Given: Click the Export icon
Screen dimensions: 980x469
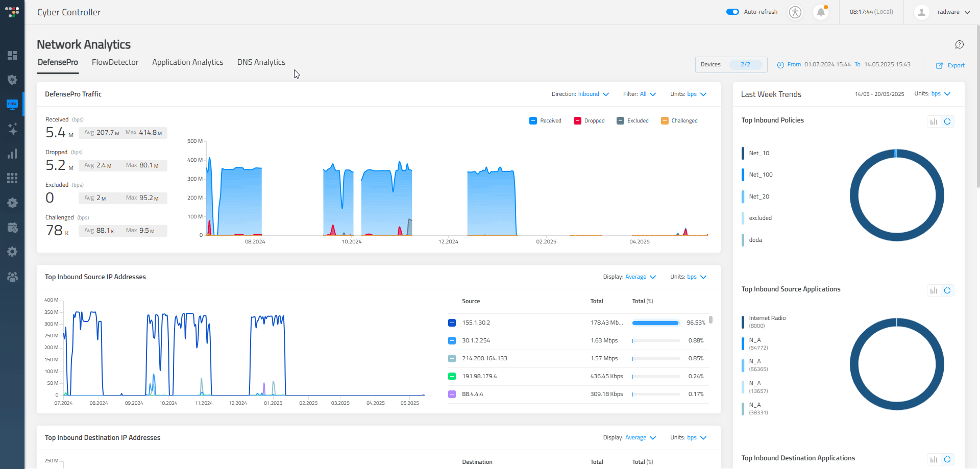Looking at the screenshot, I should click(939, 65).
